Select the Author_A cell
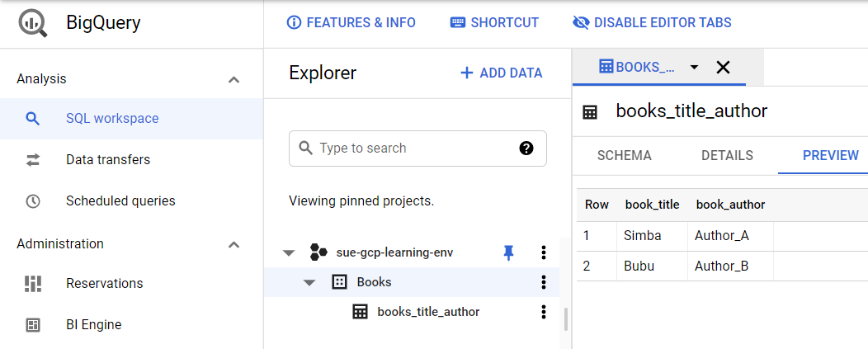868x349 pixels. pyautogui.click(x=730, y=236)
